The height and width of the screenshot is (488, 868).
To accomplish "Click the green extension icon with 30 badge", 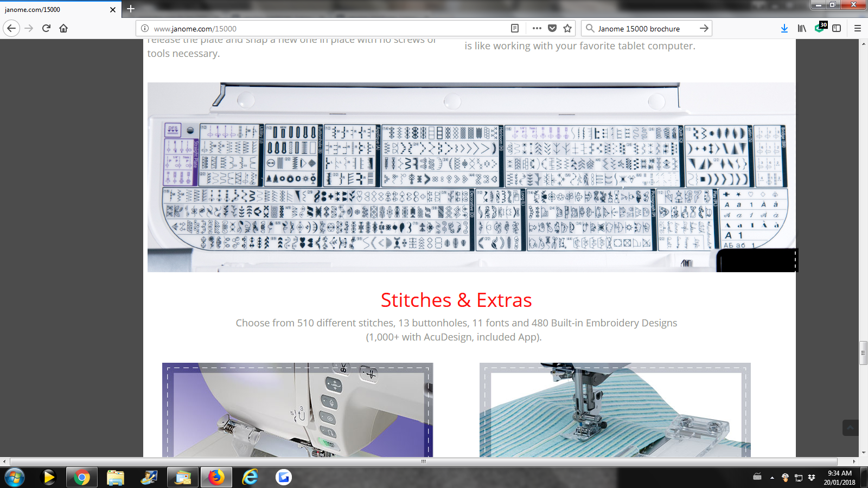I will pos(820,28).
